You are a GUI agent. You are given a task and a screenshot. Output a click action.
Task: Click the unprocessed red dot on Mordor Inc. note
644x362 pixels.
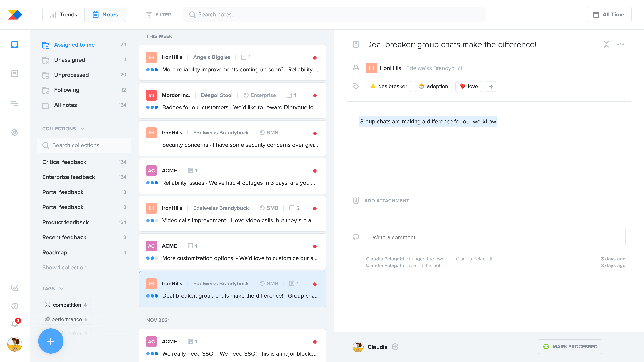click(x=315, y=95)
